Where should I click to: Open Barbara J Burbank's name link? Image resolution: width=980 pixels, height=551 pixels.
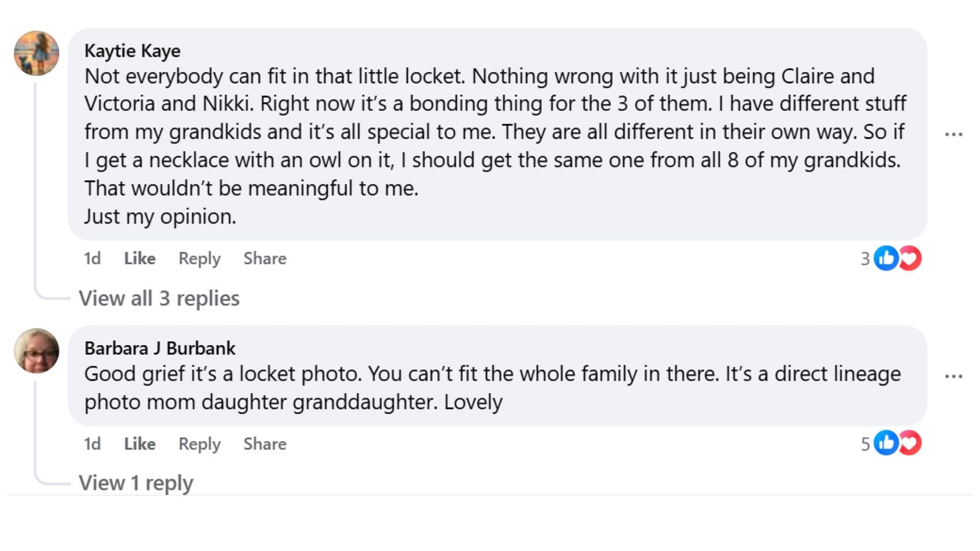pos(160,348)
